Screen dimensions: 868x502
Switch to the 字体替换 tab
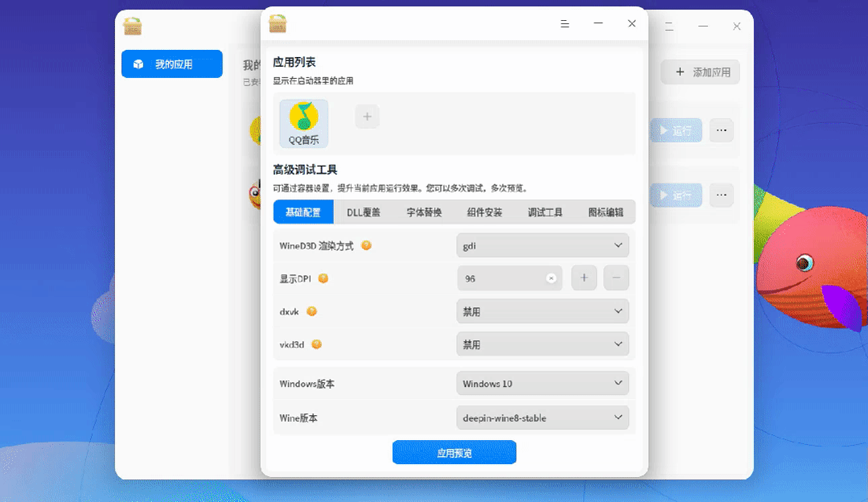coord(424,212)
